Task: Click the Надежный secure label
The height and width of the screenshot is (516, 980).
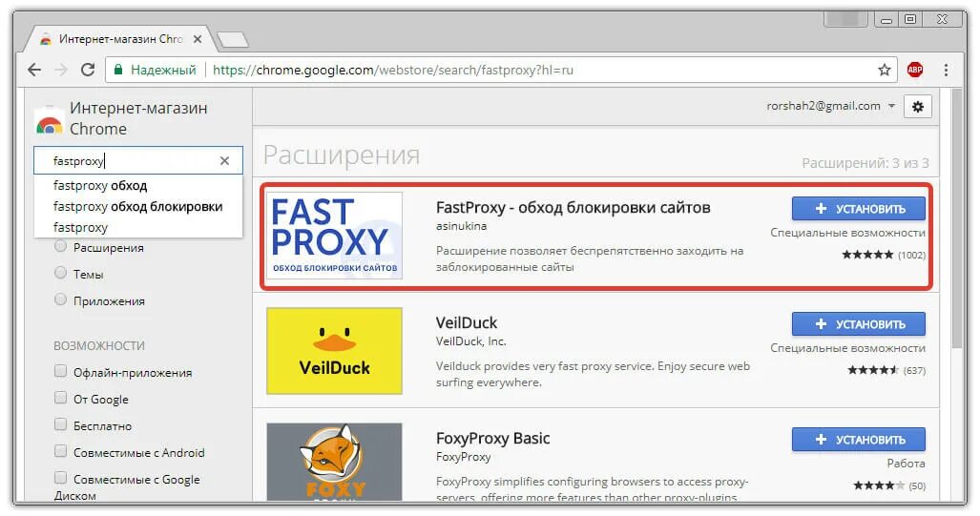Action: coord(163,70)
